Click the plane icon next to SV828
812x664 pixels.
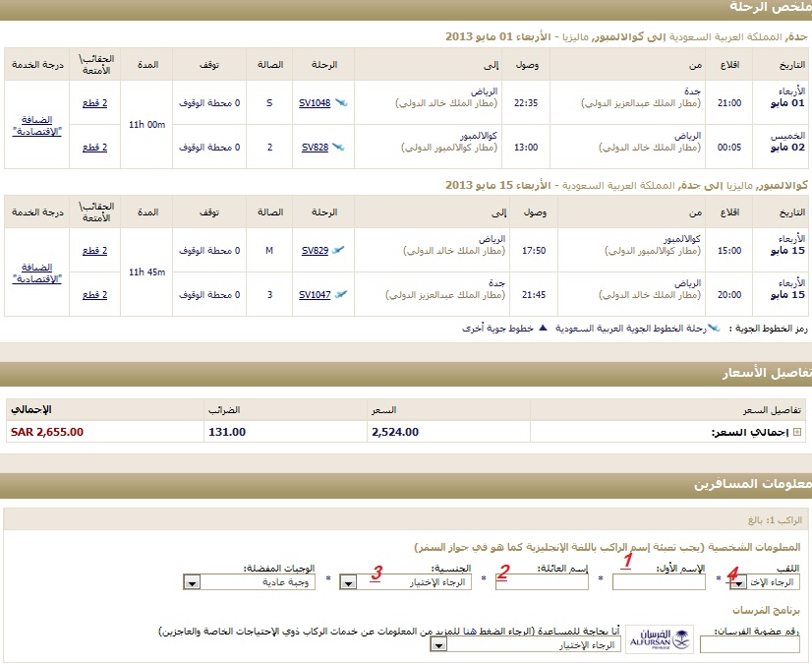(337, 147)
